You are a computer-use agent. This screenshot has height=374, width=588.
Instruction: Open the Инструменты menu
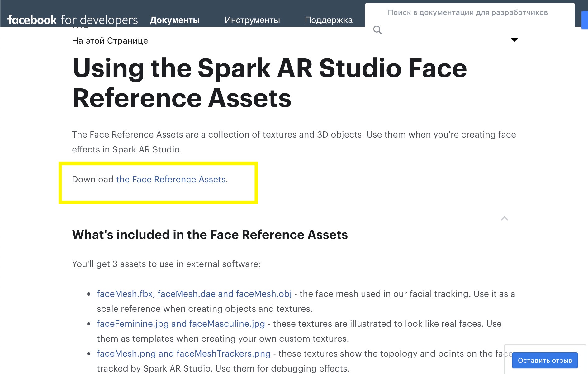[x=252, y=20]
